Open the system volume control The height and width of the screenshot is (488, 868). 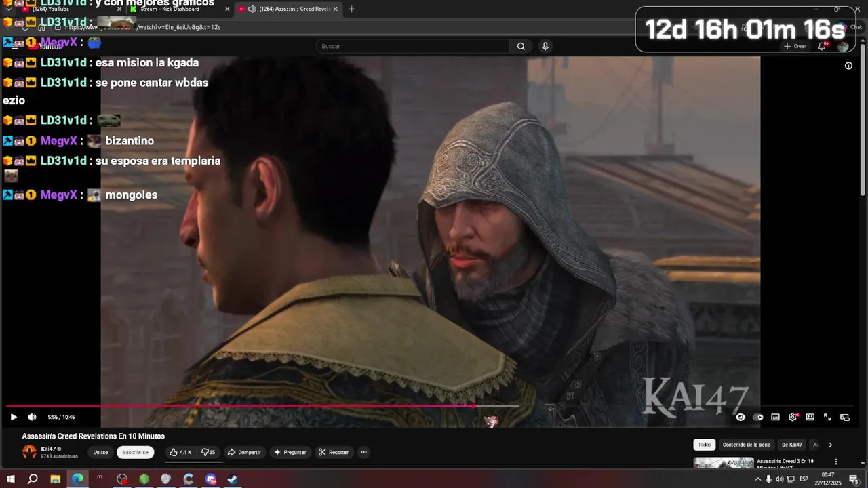[x=779, y=479]
